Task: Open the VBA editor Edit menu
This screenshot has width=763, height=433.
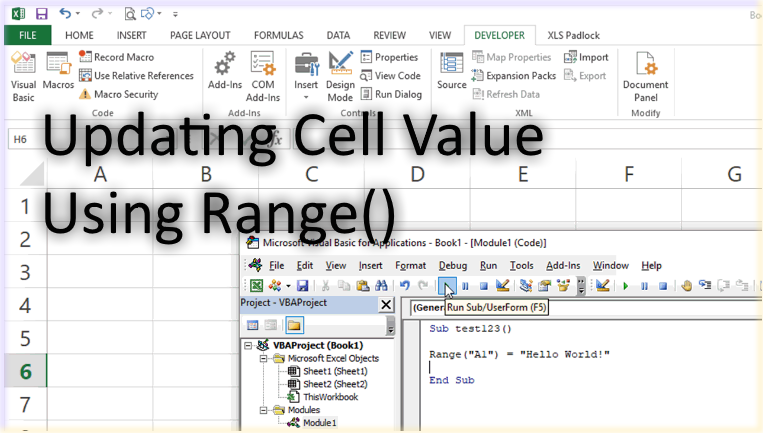Action: [x=305, y=266]
